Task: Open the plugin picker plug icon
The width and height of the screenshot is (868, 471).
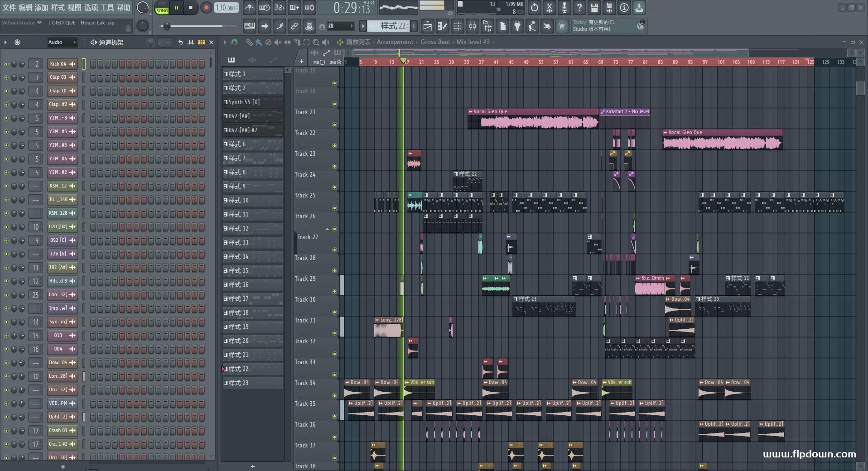Action: point(517,26)
